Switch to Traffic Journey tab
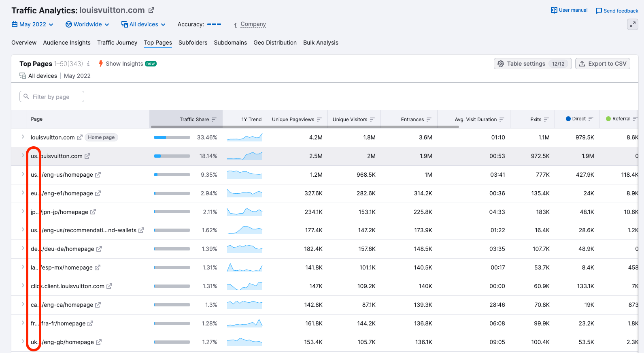This screenshot has width=644, height=353. (117, 43)
